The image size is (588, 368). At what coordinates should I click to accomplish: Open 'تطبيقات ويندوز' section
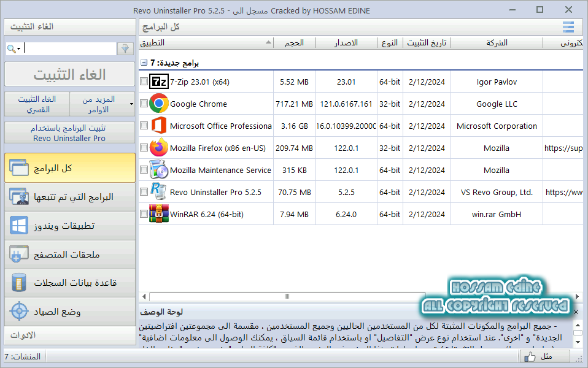(70, 226)
